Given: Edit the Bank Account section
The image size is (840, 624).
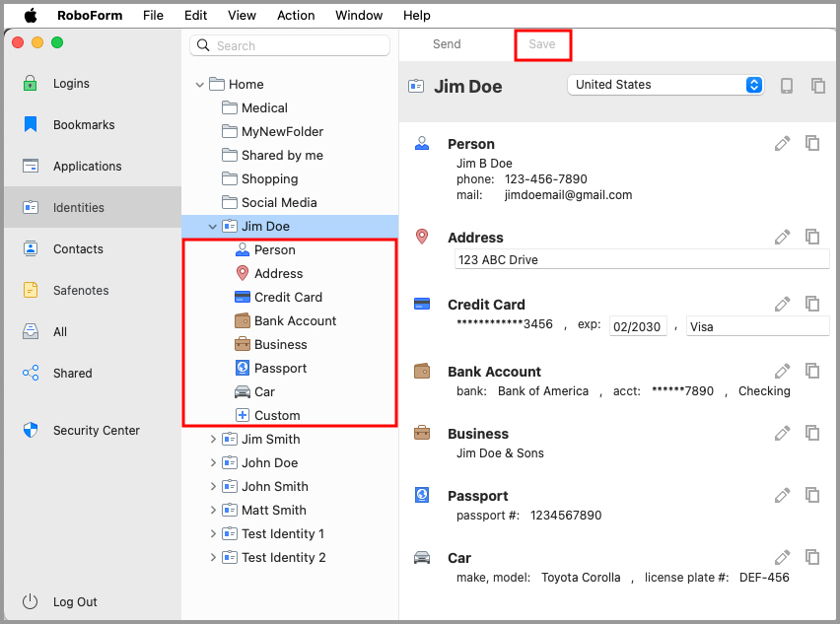Looking at the screenshot, I should point(782,372).
